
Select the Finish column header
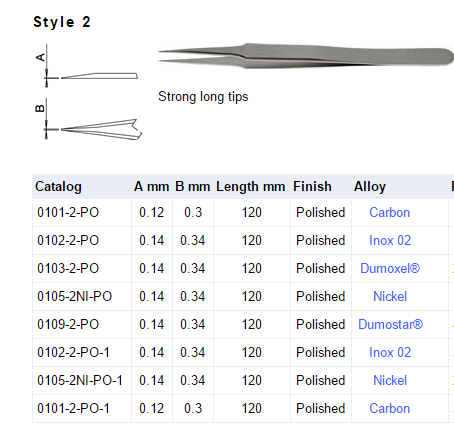pos(312,187)
